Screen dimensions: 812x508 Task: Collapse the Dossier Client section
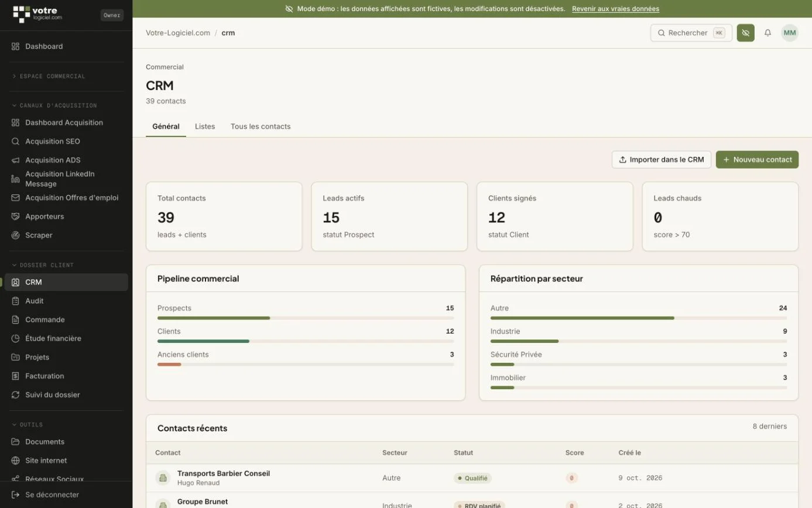(x=43, y=265)
